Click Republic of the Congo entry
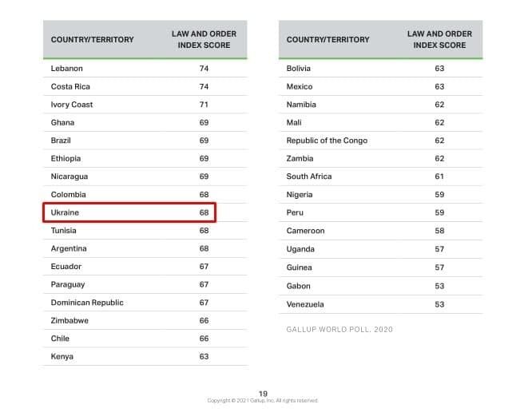This screenshot has height=420, width=528. [x=327, y=141]
